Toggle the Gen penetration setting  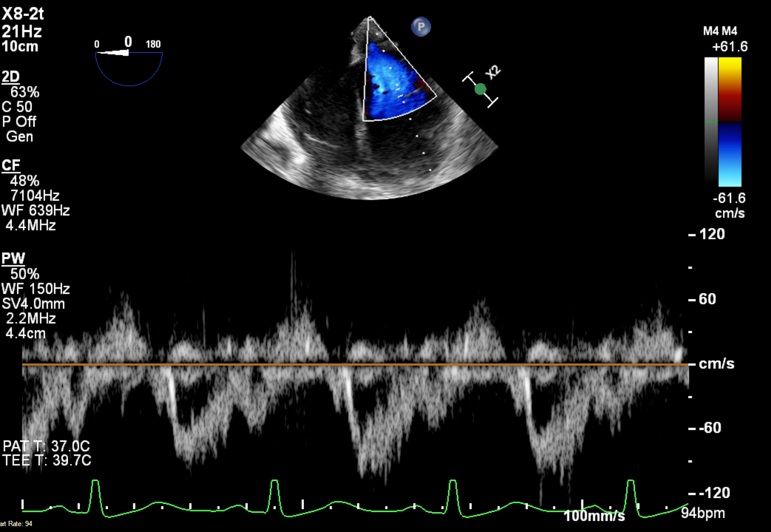pyautogui.click(x=19, y=137)
